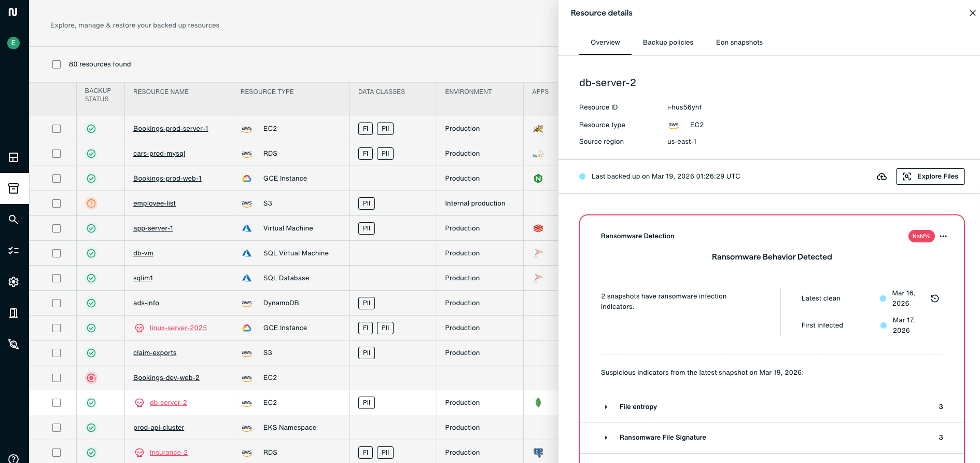Screen dimensions: 980x463
Task: Click the Resource ID value i-hus56yhf
Action: pos(684,107)
